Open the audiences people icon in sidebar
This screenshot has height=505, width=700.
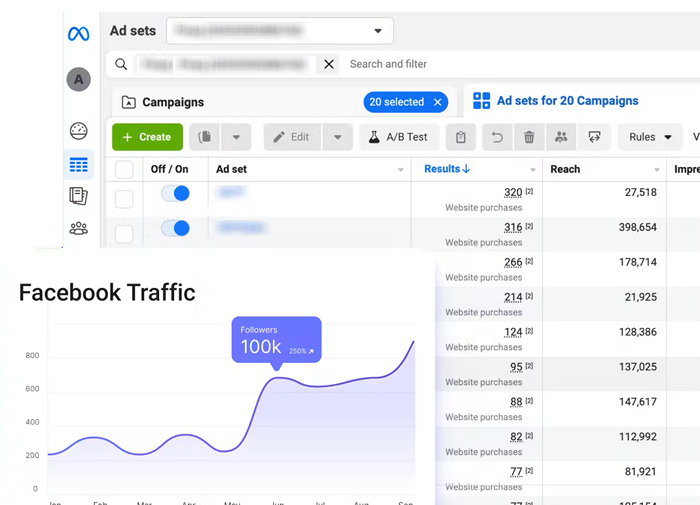click(78, 229)
